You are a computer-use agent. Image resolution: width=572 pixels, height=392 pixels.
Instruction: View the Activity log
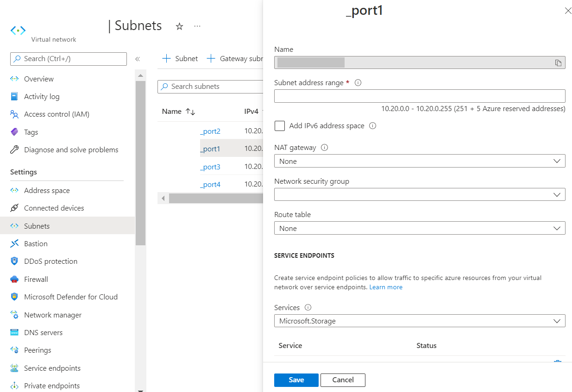[x=41, y=96]
